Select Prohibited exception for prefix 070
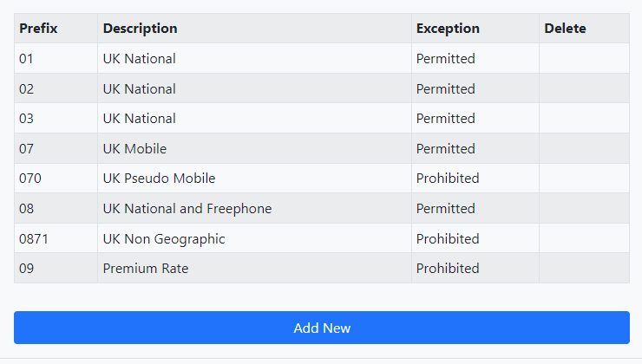The image size is (642, 364). pyautogui.click(x=448, y=179)
